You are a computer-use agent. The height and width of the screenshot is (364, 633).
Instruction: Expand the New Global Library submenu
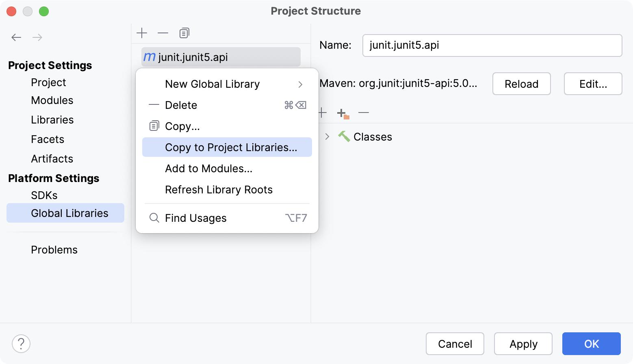pyautogui.click(x=212, y=84)
